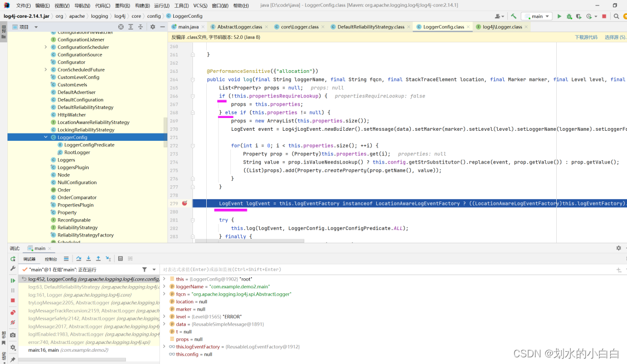Select RootLogger in project tree
Screen dimensions: 627x364
click(77, 152)
